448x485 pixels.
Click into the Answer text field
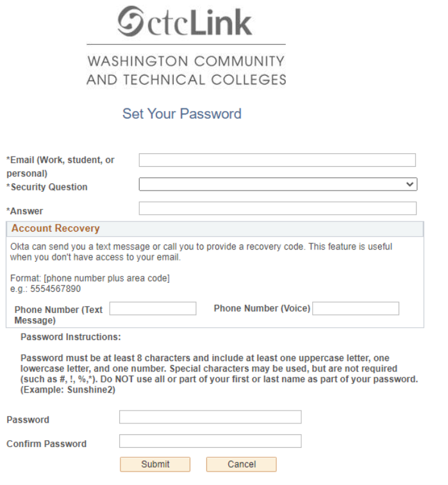[x=277, y=208]
